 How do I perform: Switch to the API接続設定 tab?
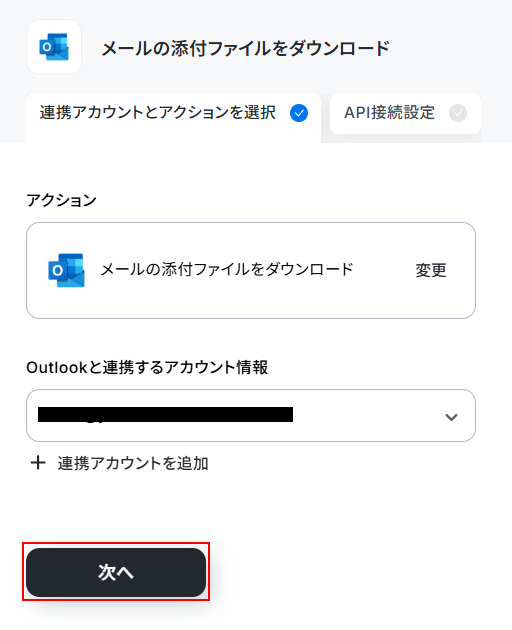[405, 113]
